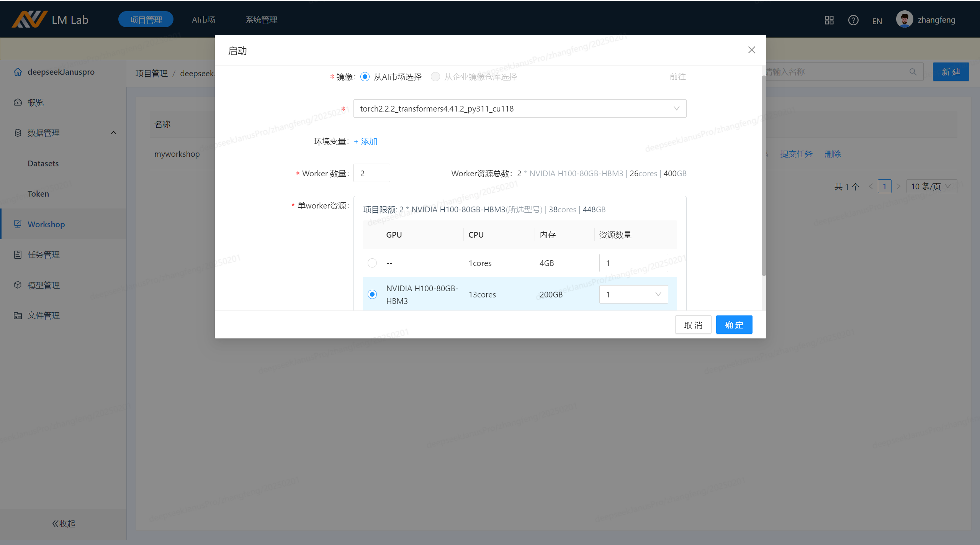Open 文件管理 from the sidebar
This screenshot has width=980, height=545.
pos(43,315)
